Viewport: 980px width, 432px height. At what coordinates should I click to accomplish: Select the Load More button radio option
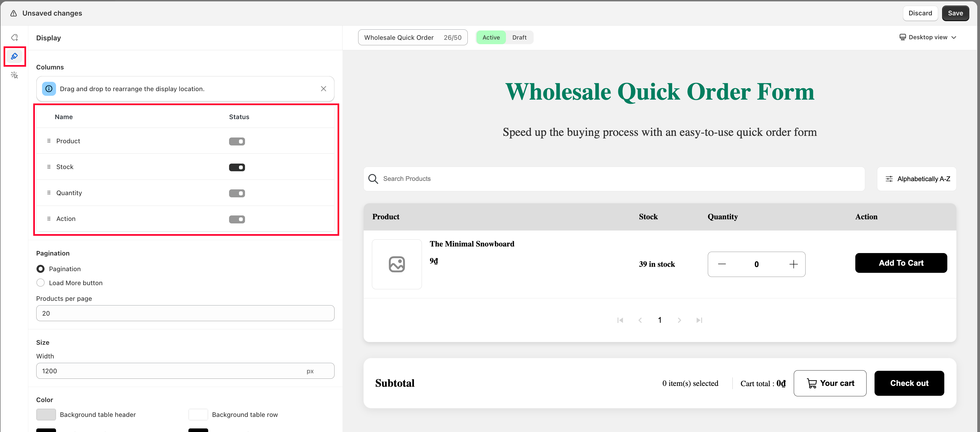coord(40,283)
